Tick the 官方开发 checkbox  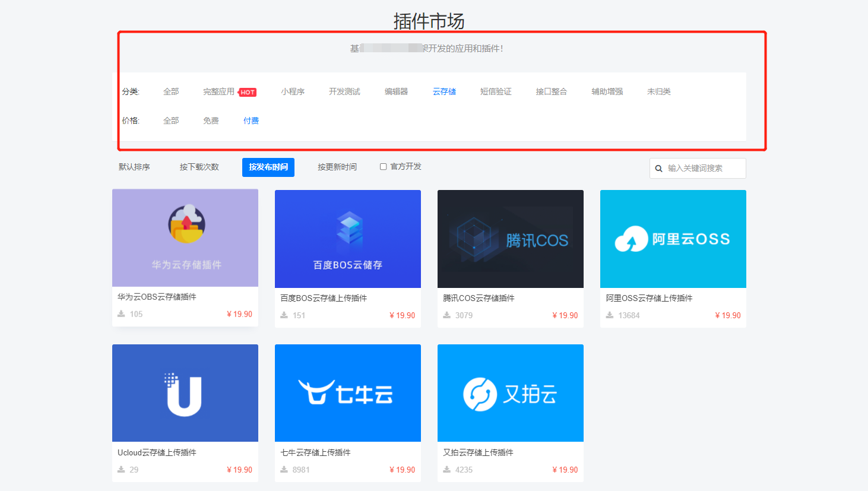tap(384, 167)
